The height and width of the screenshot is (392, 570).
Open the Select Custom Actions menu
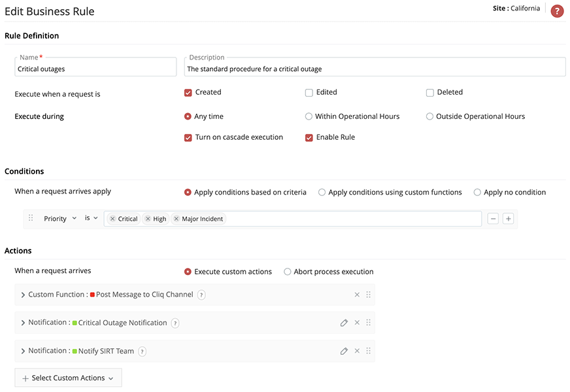(68, 378)
